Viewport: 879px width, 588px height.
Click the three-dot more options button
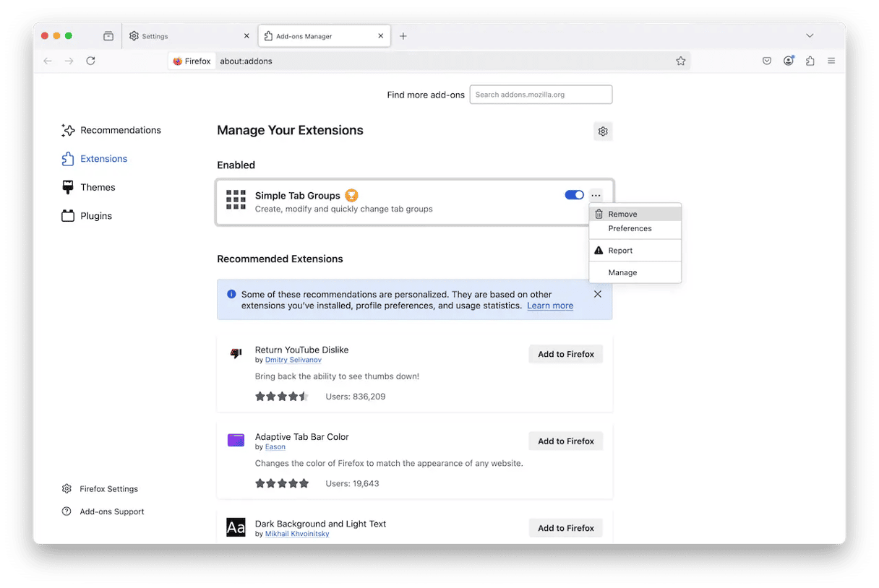click(596, 196)
